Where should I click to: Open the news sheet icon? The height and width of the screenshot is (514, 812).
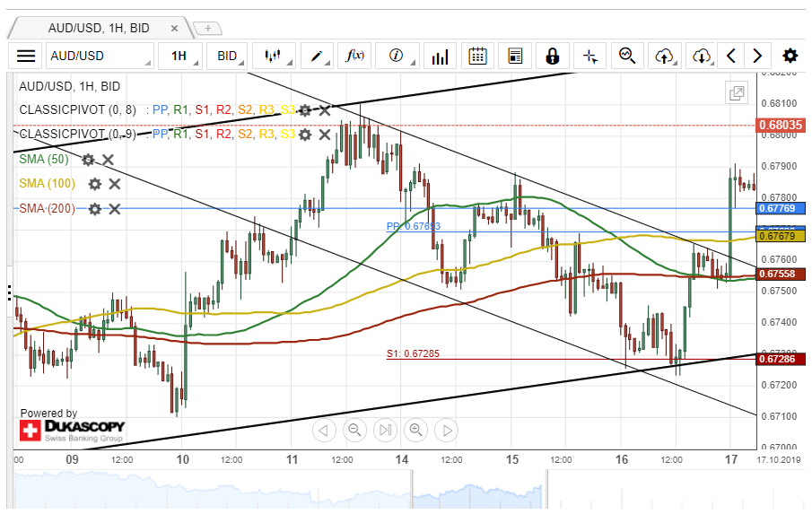[x=515, y=56]
